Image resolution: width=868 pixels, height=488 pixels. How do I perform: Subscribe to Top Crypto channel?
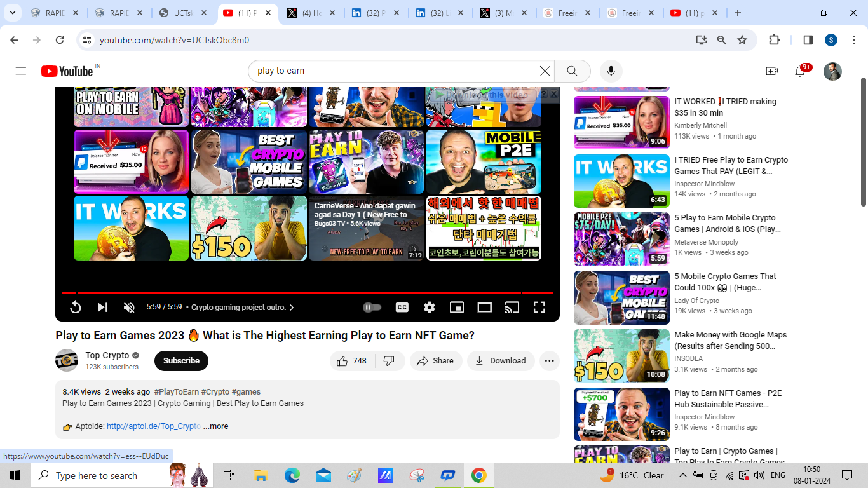pos(181,361)
